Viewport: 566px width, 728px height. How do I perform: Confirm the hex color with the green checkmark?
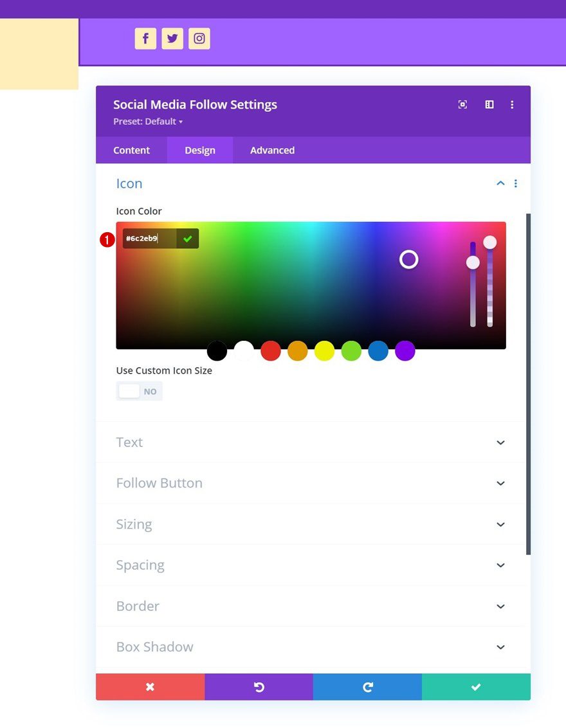[x=187, y=239]
